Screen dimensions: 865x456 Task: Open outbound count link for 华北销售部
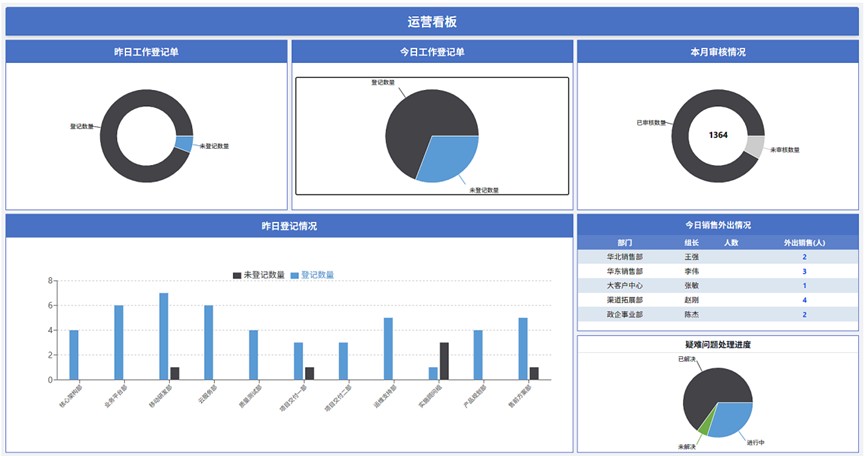click(804, 257)
